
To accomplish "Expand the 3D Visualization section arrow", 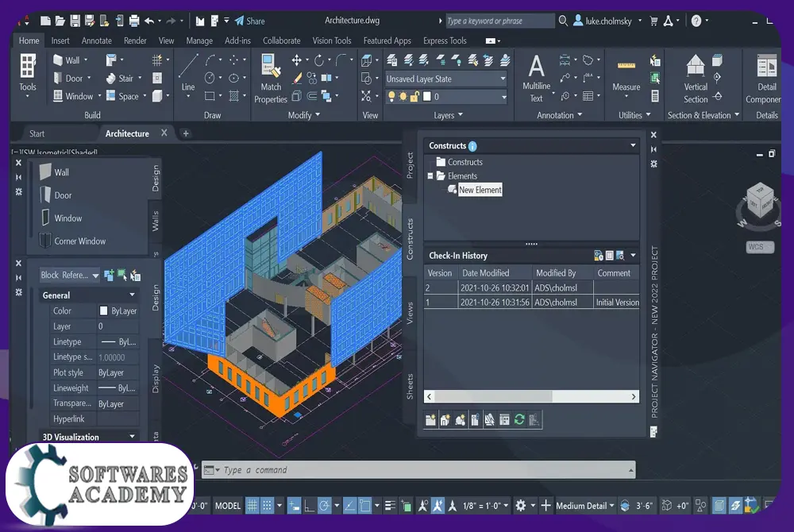I will tap(132, 437).
